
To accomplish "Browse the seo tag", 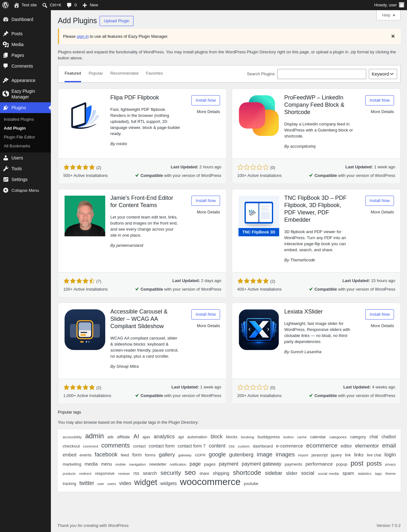I will point(190,473).
